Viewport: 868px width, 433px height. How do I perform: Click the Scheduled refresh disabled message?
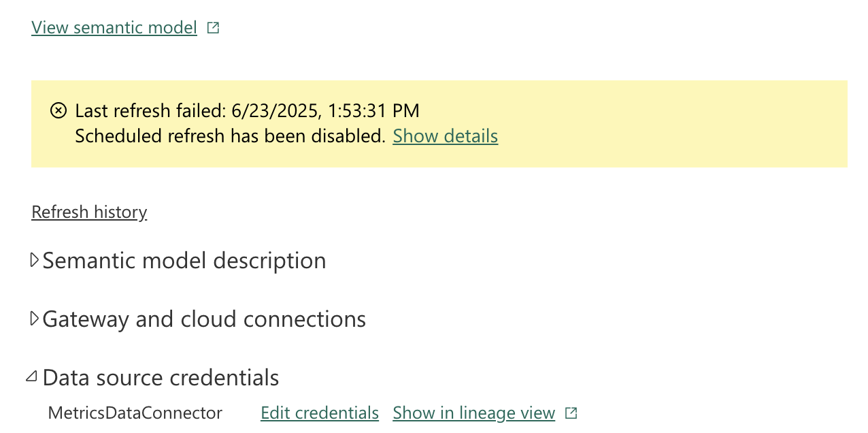click(x=231, y=136)
